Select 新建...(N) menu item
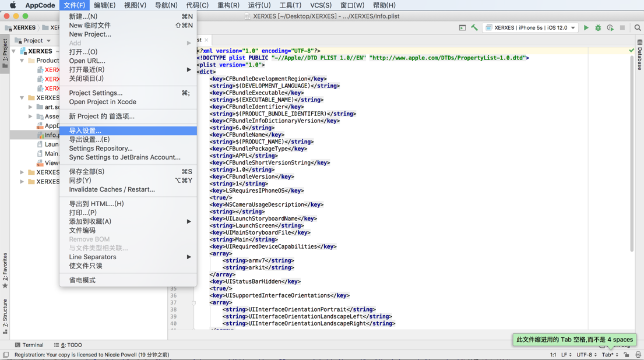Screen dimensions: 644x360 coord(128,16)
